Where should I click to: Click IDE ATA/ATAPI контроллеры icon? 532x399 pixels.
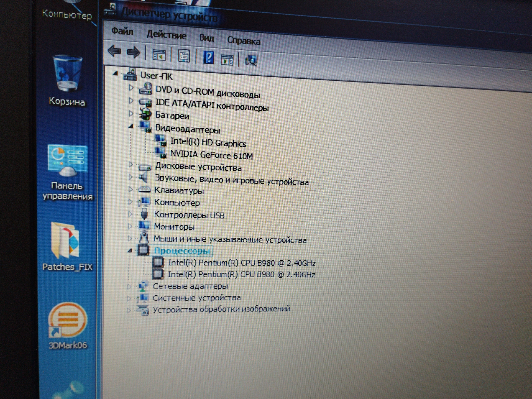tap(145, 102)
